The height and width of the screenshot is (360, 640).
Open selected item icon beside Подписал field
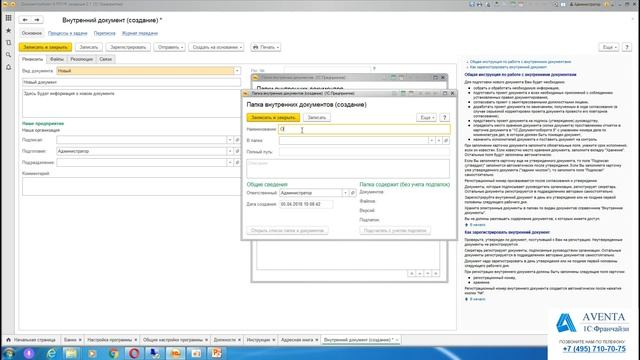237,140
